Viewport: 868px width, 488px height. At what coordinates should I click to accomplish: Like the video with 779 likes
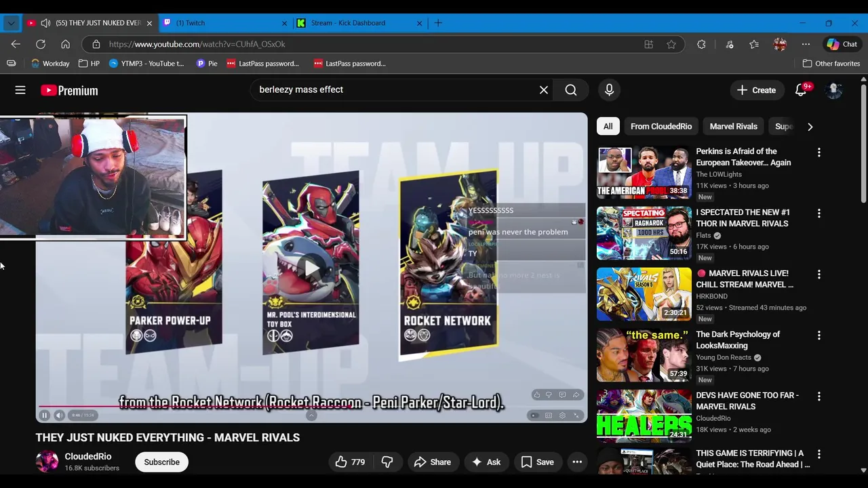[351, 462]
